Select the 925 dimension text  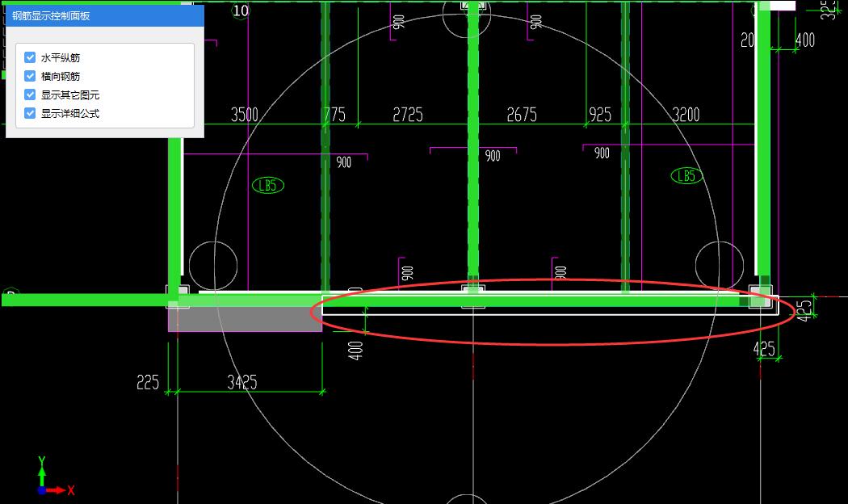pyautogui.click(x=600, y=115)
